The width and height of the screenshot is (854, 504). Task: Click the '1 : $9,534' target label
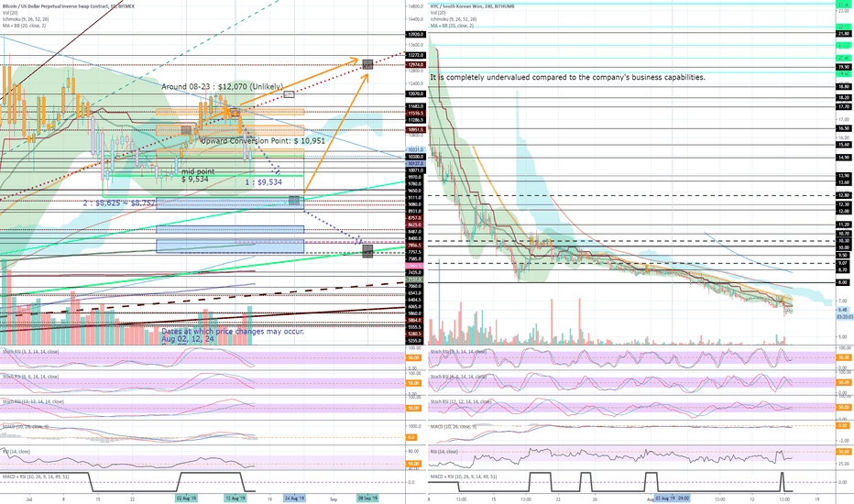264,182
